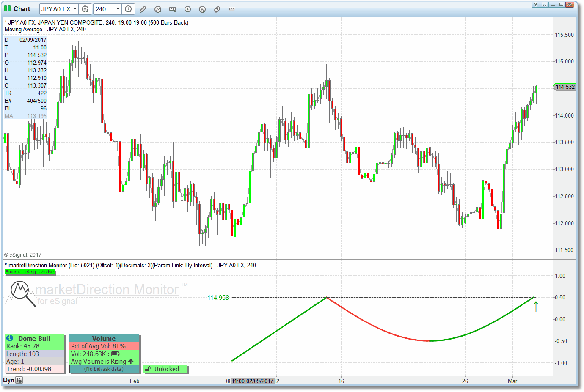Open the JPY A0-FX symbol dropdown

click(x=75, y=9)
